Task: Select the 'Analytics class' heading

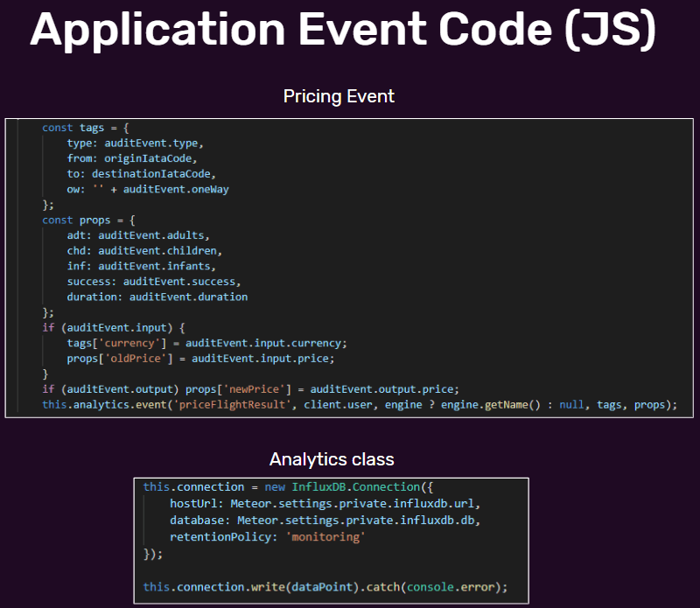Action: tap(332, 458)
